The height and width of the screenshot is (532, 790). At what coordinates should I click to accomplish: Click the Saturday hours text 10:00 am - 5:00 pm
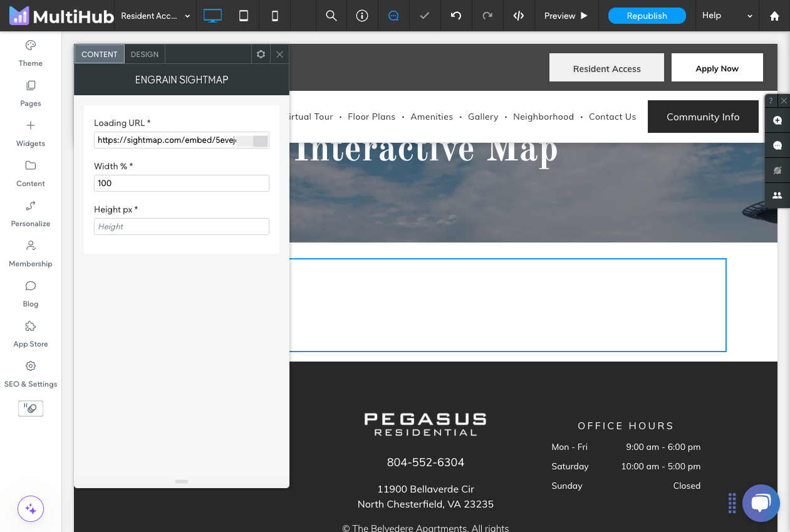[x=660, y=466]
